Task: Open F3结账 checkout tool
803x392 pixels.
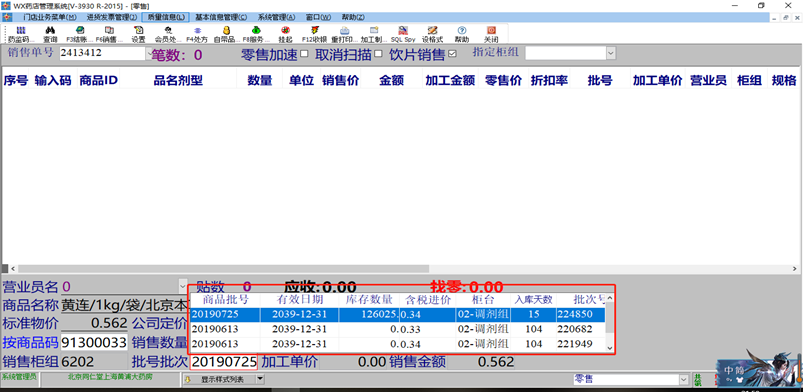Action: (x=79, y=34)
